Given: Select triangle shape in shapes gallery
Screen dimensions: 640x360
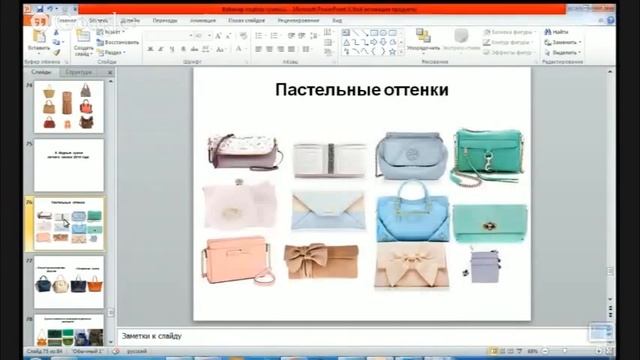Looking at the screenshot, I should pos(346,42).
